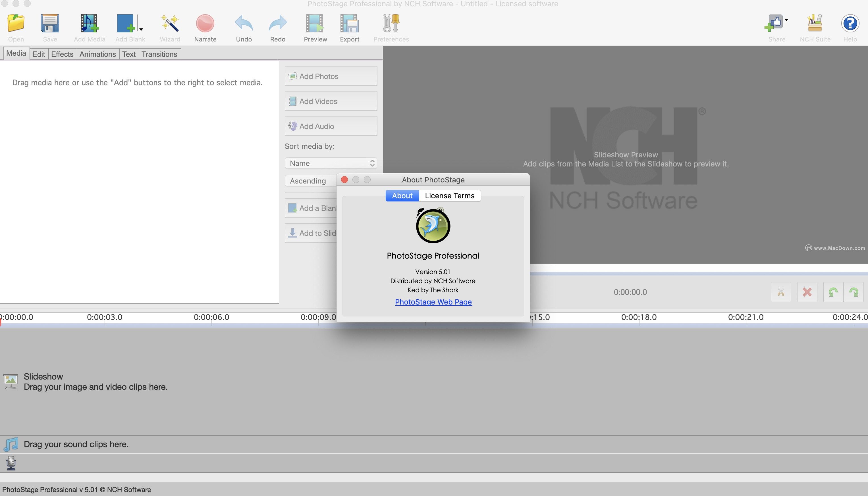This screenshot has width=868, height=496.
Task: Click the 0:00:21.0 timeline marker
Action: [746, 317]
